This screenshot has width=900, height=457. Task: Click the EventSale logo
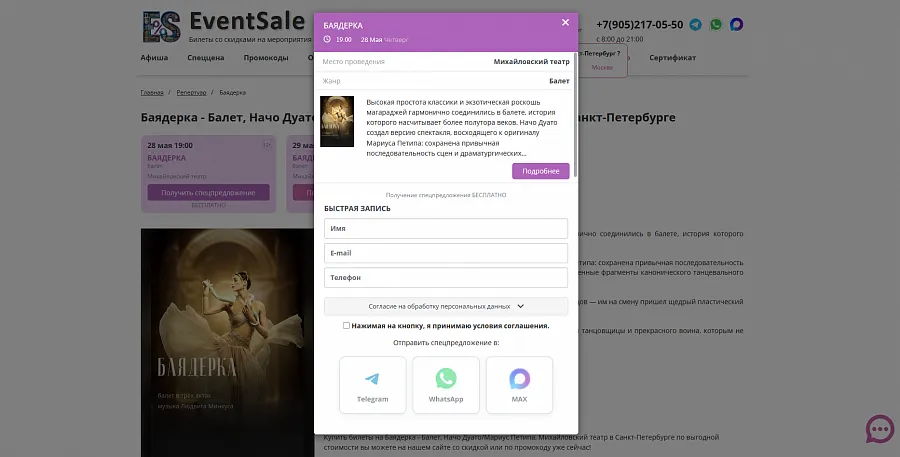224,26
